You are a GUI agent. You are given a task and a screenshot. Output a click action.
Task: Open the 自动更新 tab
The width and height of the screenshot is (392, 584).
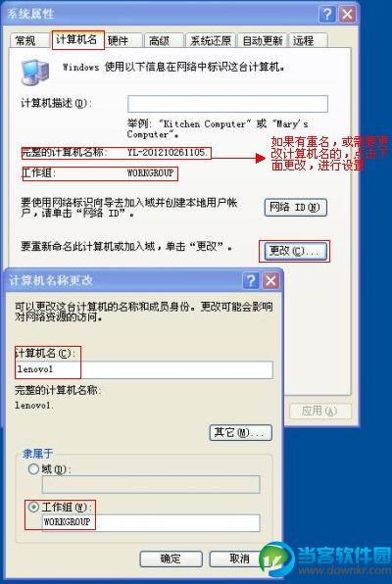tap(263, 40)
